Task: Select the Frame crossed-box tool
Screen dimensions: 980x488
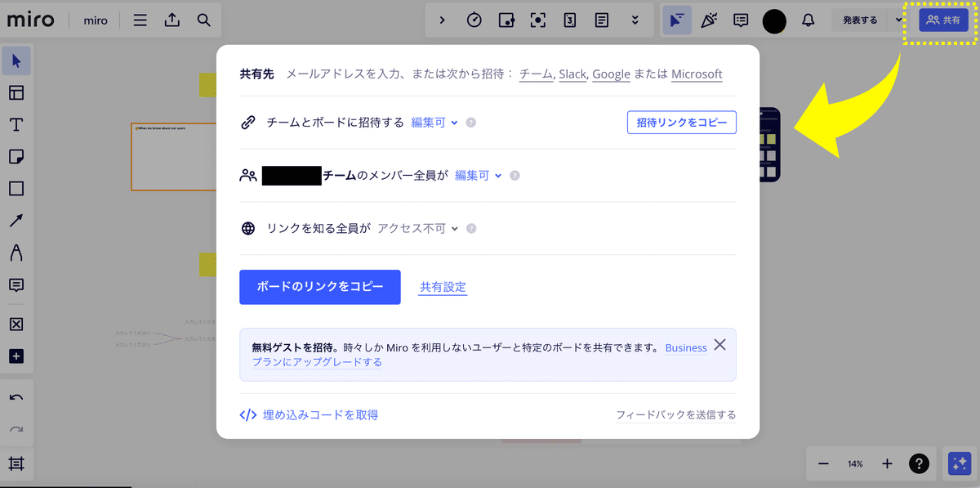Action: 16,325
